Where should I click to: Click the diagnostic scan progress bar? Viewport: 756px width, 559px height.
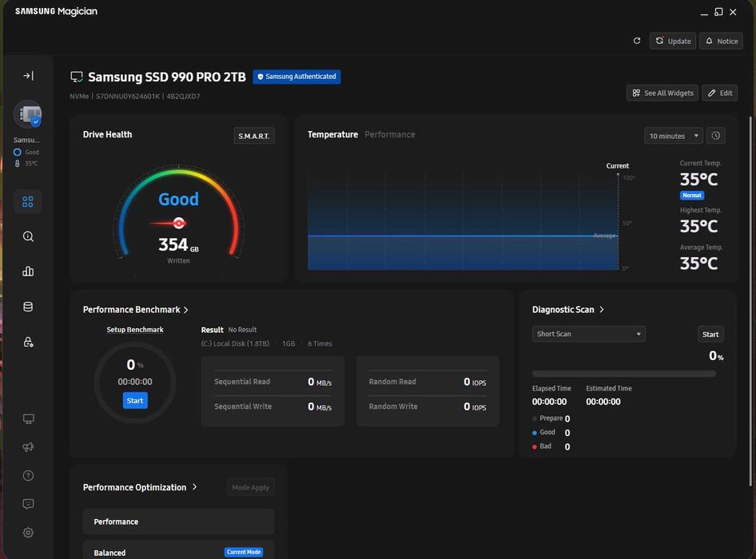pyautogui.click(x=624, y=374)
